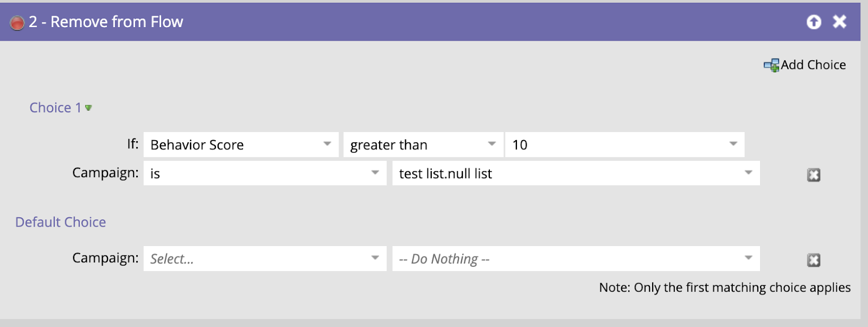Remove Default Choice using its X icon
868x327 pixels.
coord(814,260)
